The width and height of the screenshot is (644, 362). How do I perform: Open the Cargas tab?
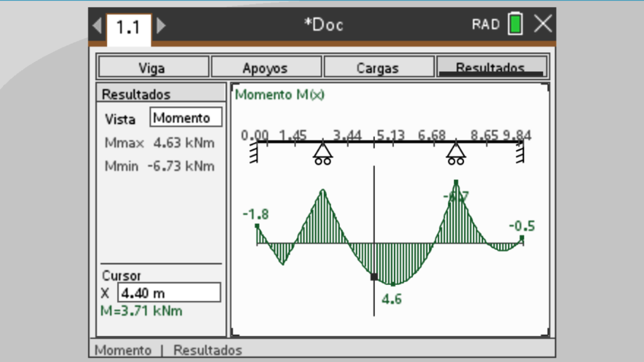379,67
